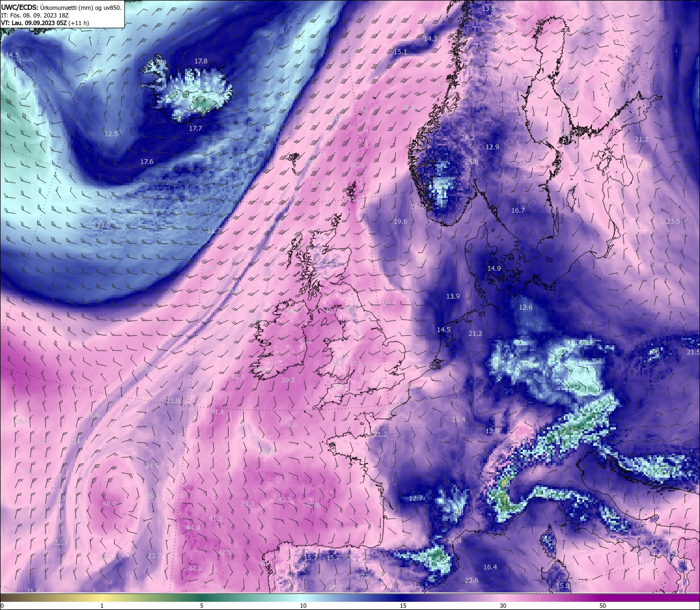The image size is (700, 610).
Task: Click the 44.9 value northwest of Spain
Action: [193, 528]
